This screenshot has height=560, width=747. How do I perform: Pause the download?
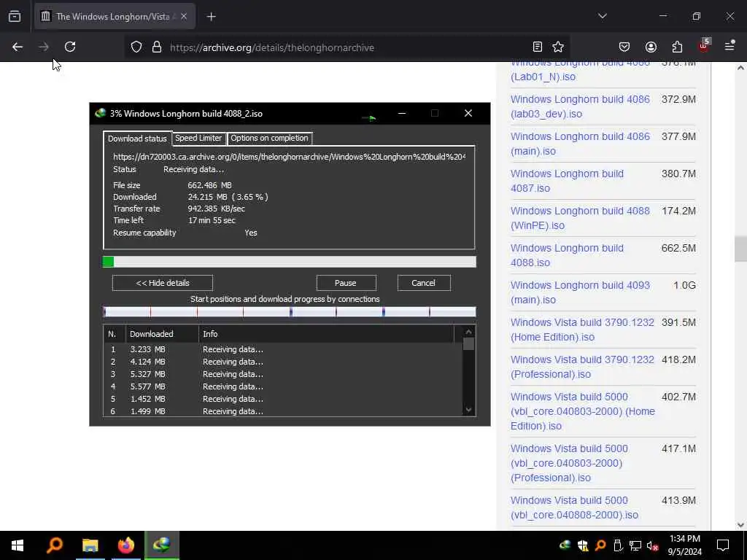[x=345, y=283]
